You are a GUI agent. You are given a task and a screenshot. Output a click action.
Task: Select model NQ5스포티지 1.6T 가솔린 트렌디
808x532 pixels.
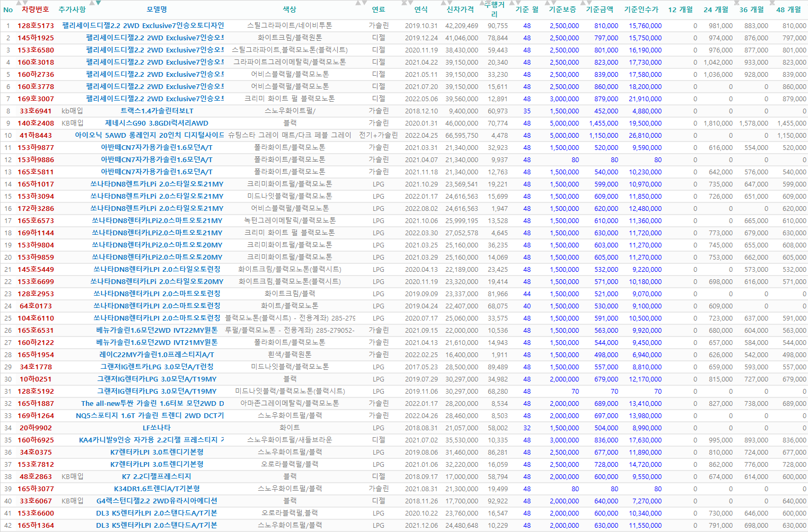pos(150,415)
